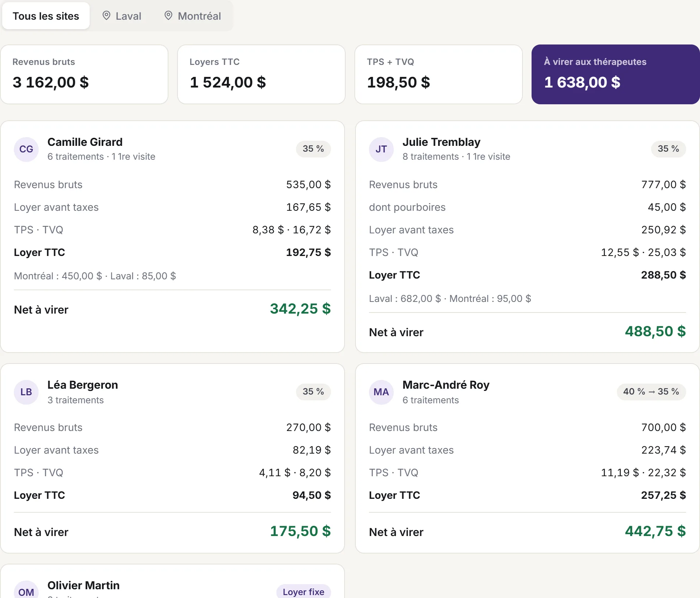
Task: Open Léa Bergeron's name heading
Action: 83,385
